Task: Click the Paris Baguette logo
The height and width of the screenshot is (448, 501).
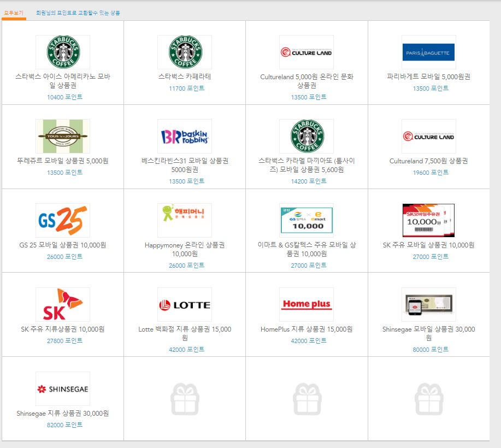Action: 428,52
